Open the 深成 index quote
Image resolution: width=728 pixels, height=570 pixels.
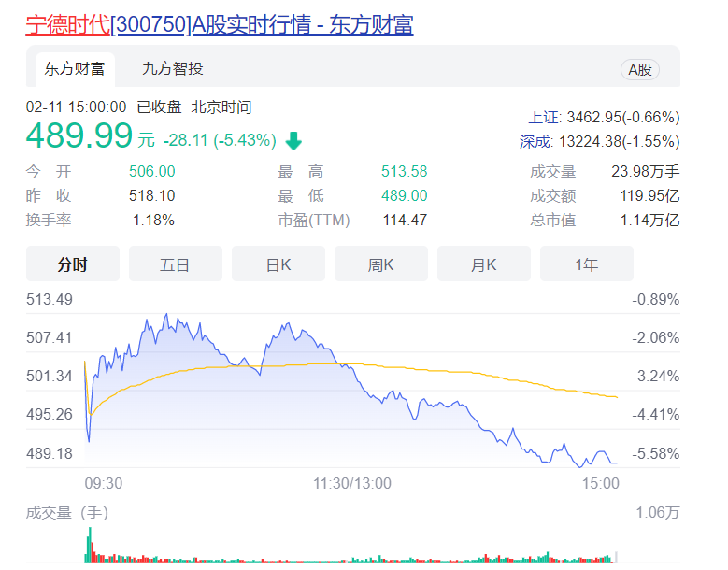(x=599, y=142)
